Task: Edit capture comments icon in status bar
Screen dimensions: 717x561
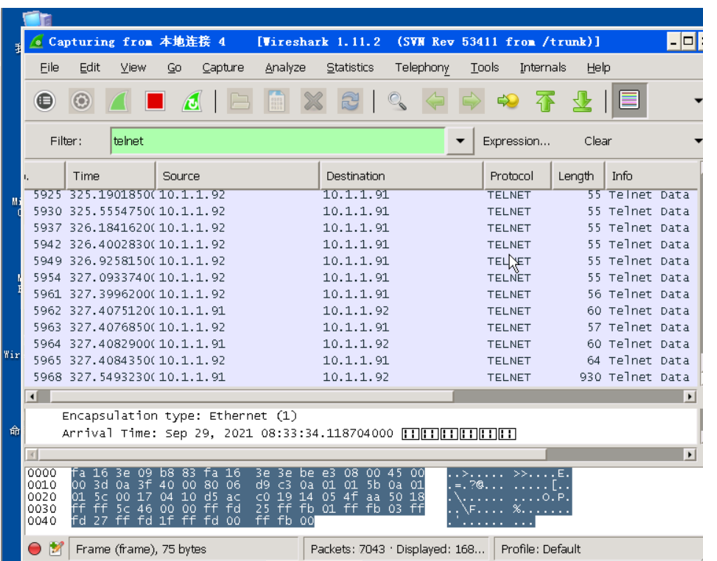Action: tap(56, 549)
